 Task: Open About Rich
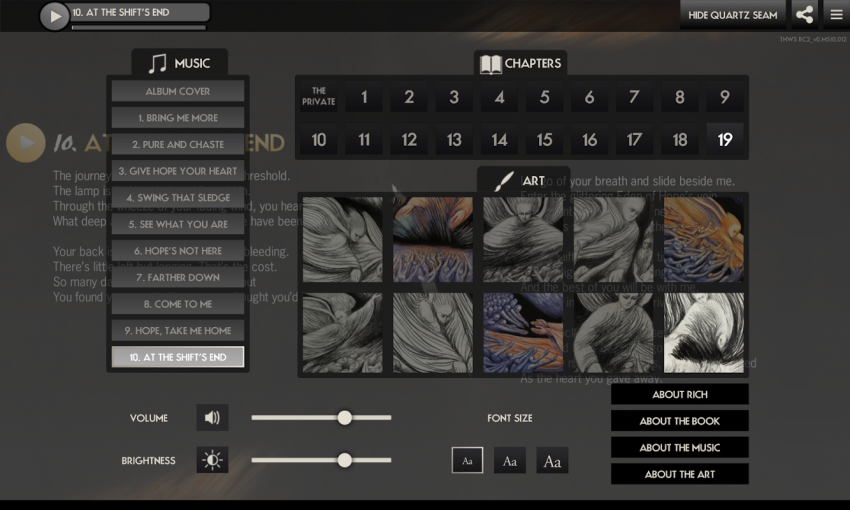(680, 394)
